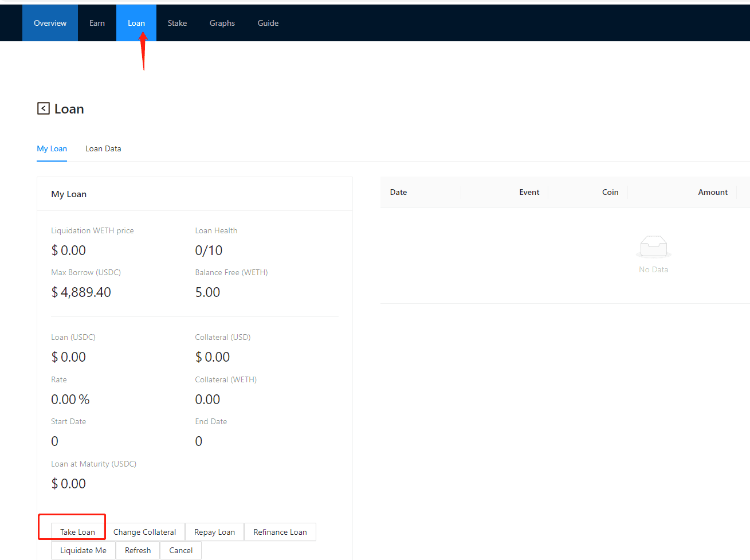Click the back arrow icon beside Loan heading

(x=44, y=108)
